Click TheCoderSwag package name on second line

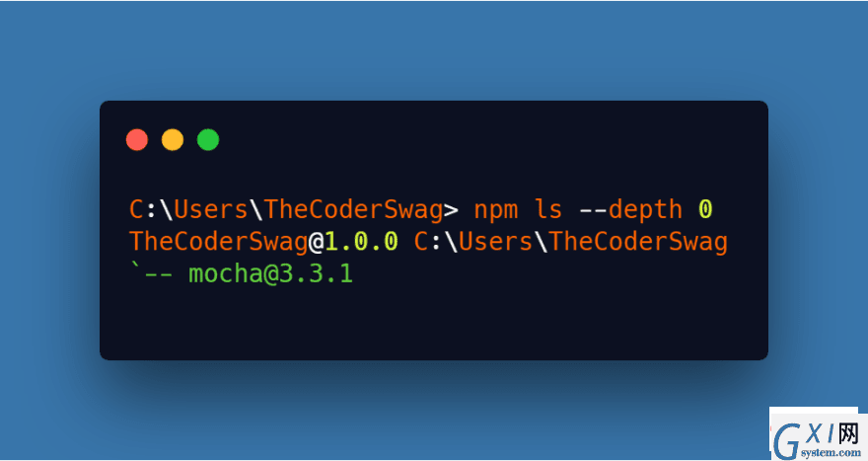pos(218,242)
